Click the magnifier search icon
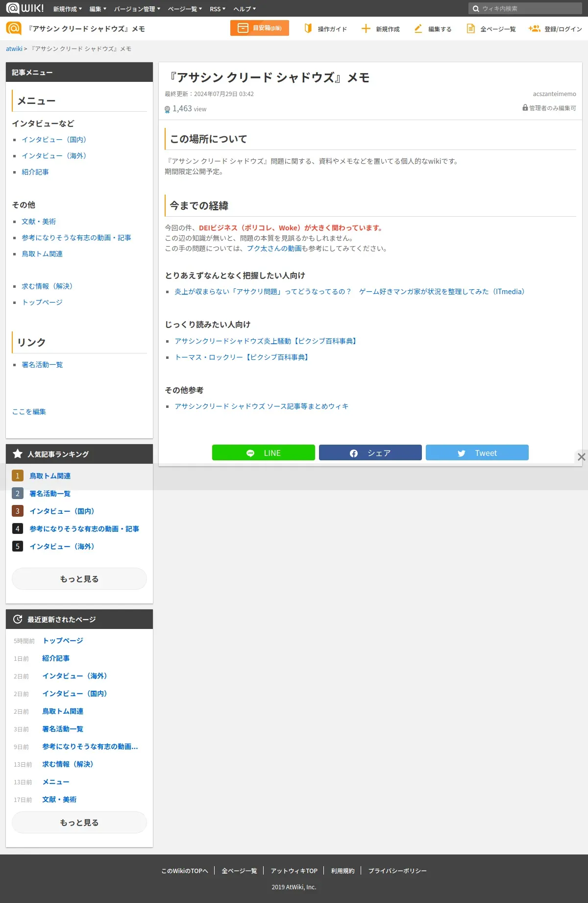The image size is (588, 903). coord(475,9)
